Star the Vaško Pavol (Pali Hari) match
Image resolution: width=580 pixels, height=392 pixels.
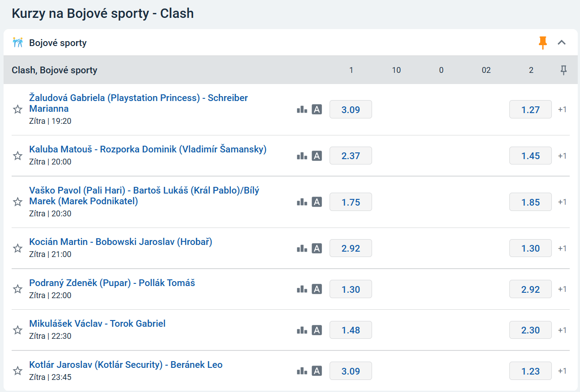click(x=17, y=202)
